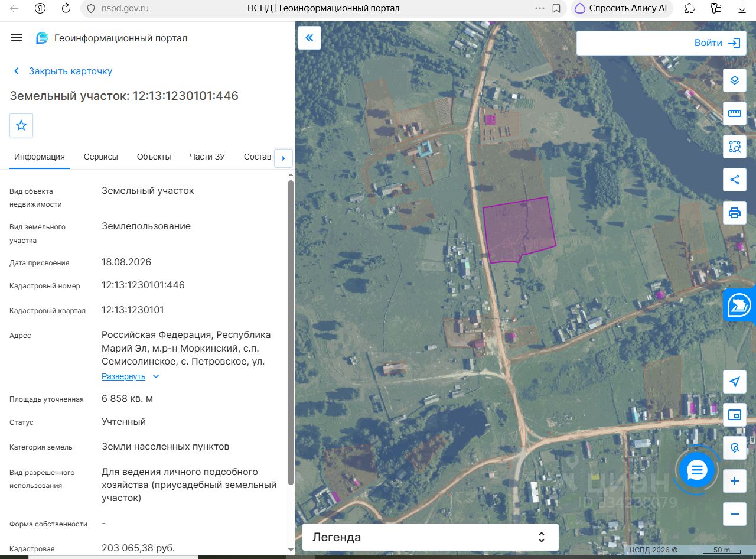Open the chat assistant bubble

click(697, 470)
